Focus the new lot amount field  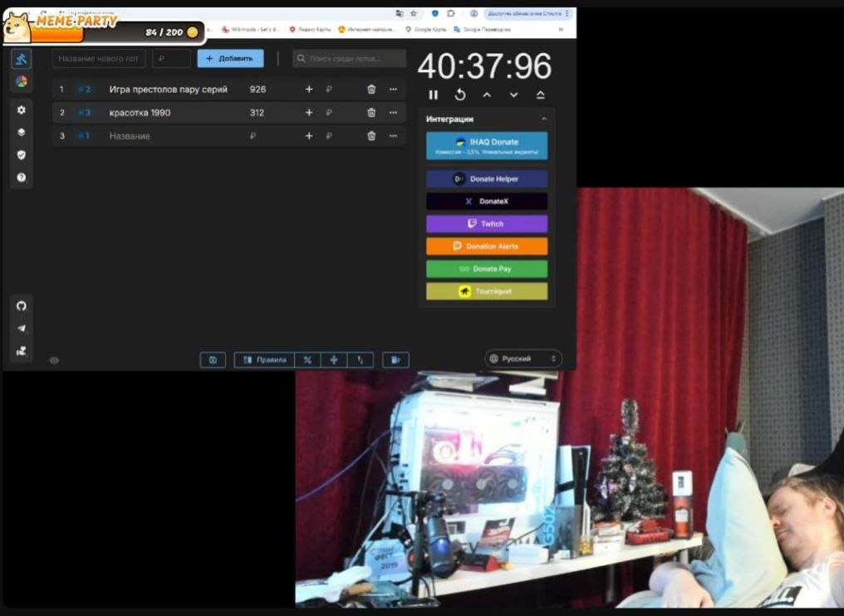point(172,59)
